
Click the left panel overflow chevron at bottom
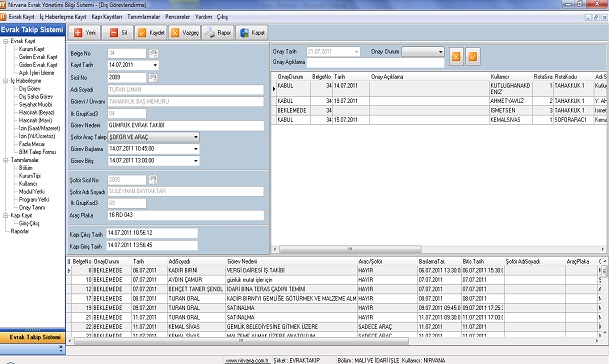pos(61,349)
